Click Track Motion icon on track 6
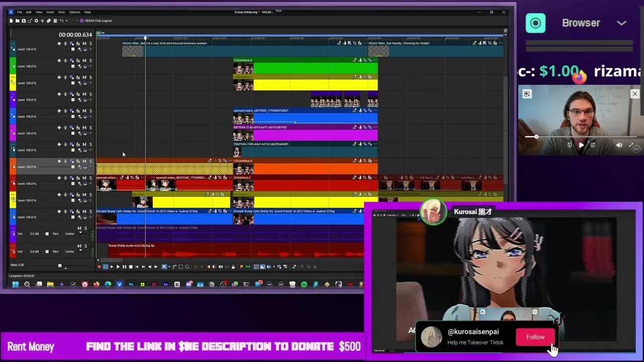 pyautogui.click(x=71, y=77)
